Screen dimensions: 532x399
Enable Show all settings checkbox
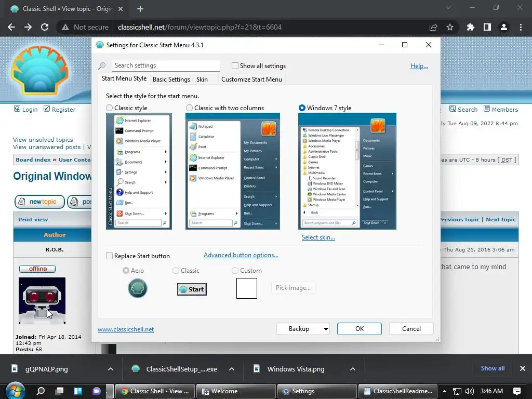point(235,66)
